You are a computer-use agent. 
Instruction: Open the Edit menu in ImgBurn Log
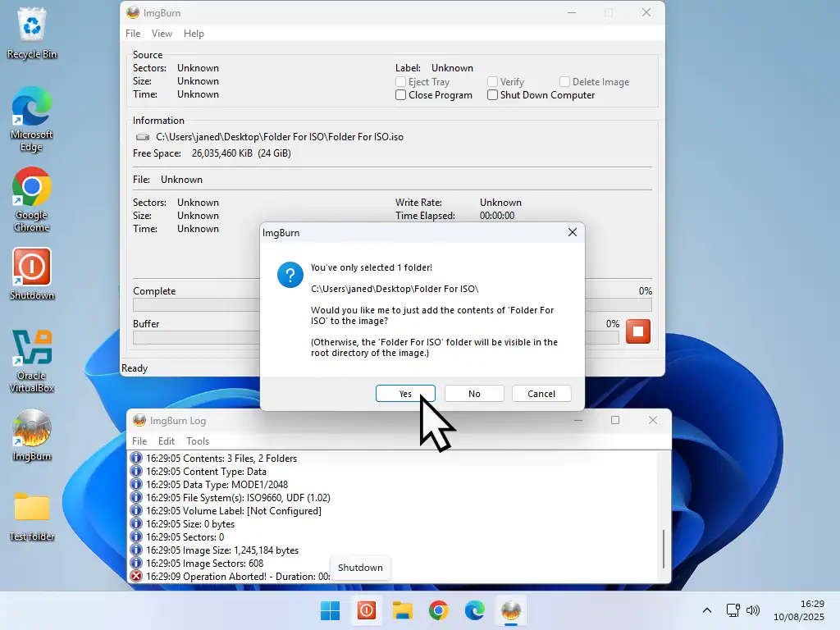point(167,441)
